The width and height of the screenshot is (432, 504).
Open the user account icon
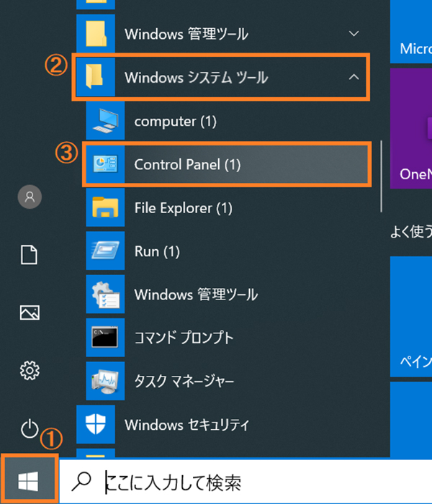point(30,197)
